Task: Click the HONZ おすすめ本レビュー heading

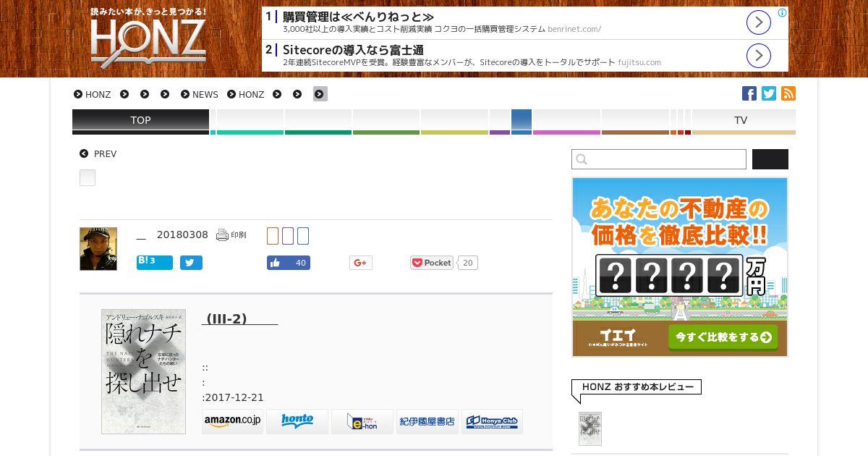Action: coord(637,387)
